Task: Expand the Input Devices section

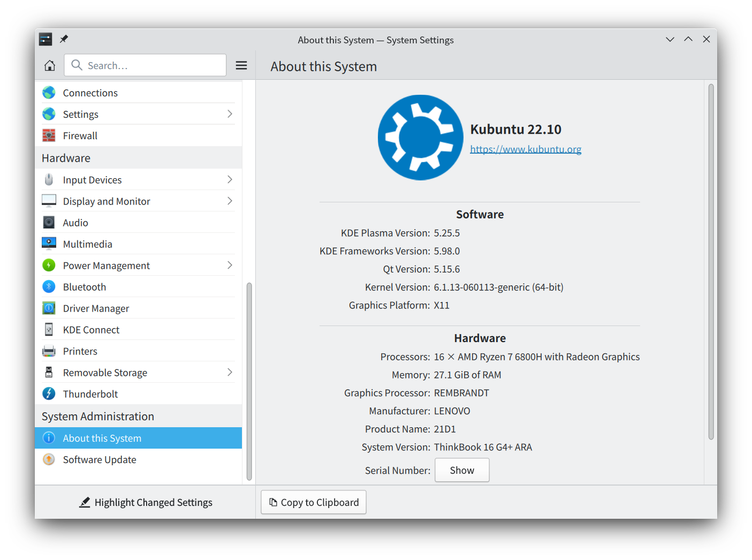Action: coord(230,179)
